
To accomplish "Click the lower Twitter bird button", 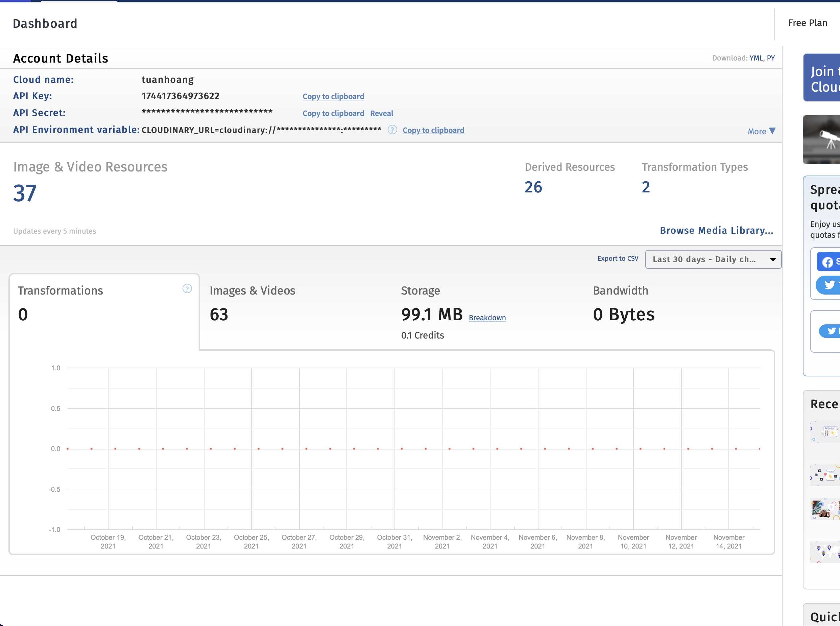I will pyautogui.click(x=830, y=331).
